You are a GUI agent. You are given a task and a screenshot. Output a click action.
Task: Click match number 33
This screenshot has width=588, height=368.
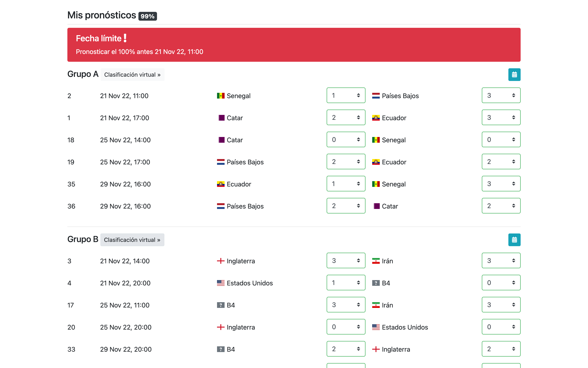71,349
